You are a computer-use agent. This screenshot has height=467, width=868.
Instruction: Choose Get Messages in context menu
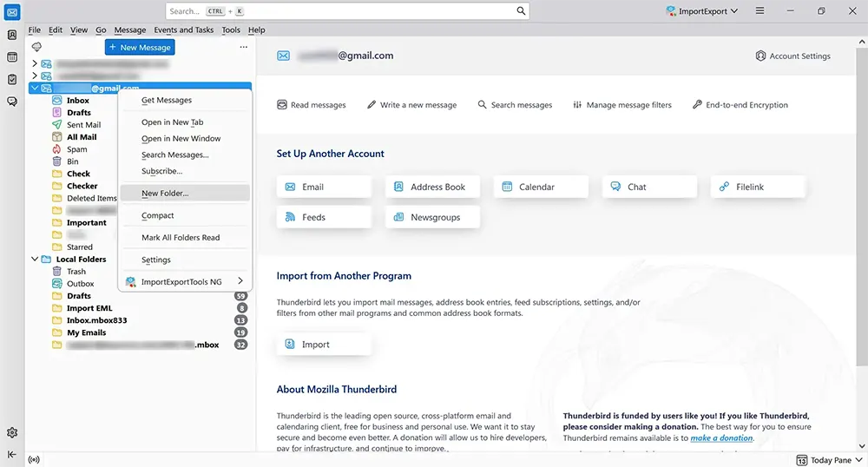click(x=186, y=100)
